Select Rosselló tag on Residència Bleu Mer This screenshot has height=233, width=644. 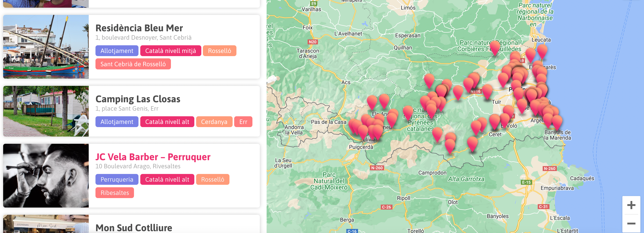(x=220, y=51)
